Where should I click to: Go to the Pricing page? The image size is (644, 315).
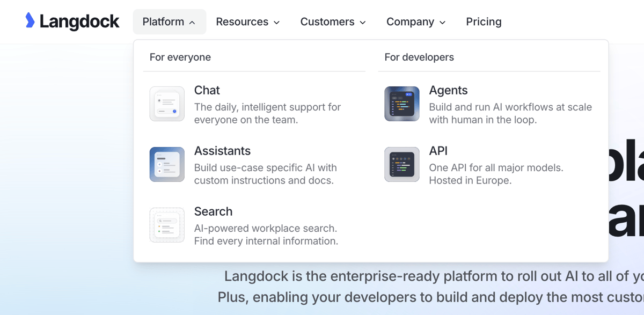484,22
